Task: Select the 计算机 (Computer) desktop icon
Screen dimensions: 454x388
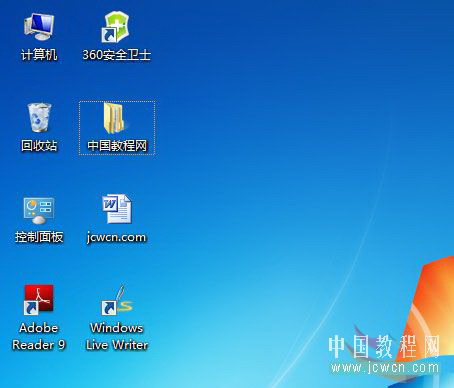Action: [39, 27]
